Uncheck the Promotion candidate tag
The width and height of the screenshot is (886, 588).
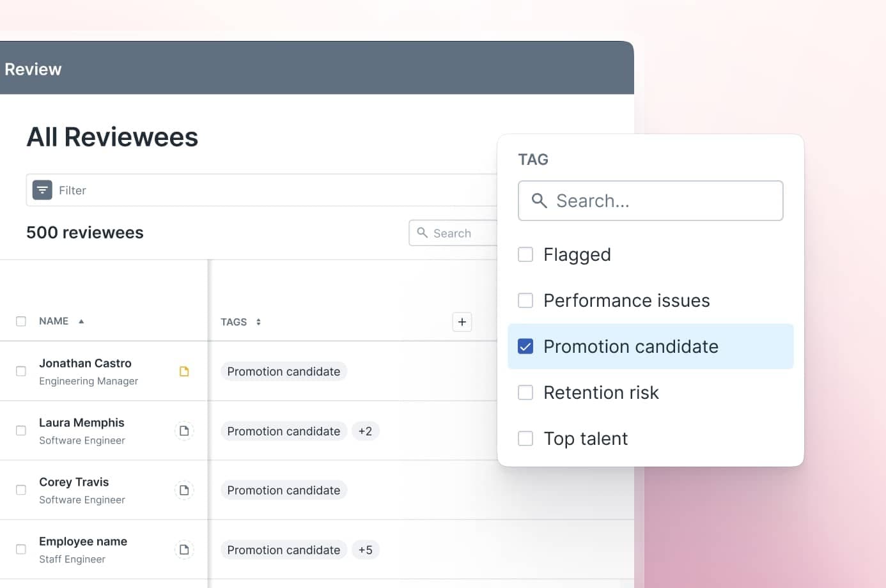click(525, 346)
